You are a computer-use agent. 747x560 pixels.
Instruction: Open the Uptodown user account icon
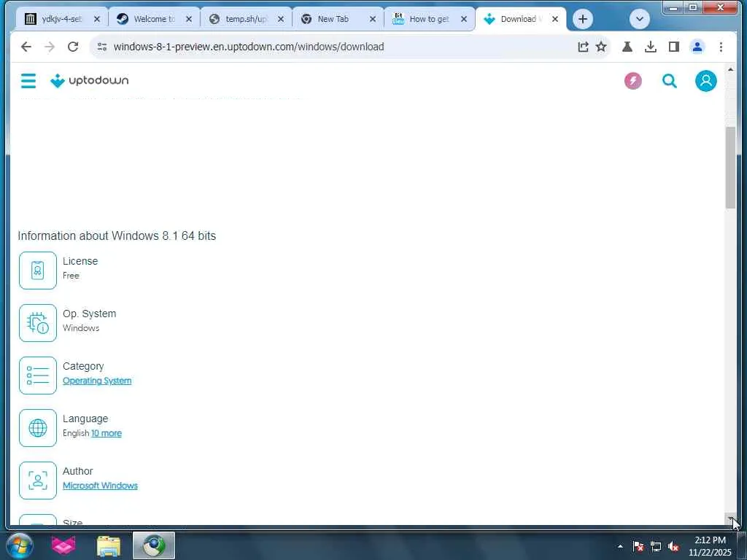point(705,81)
